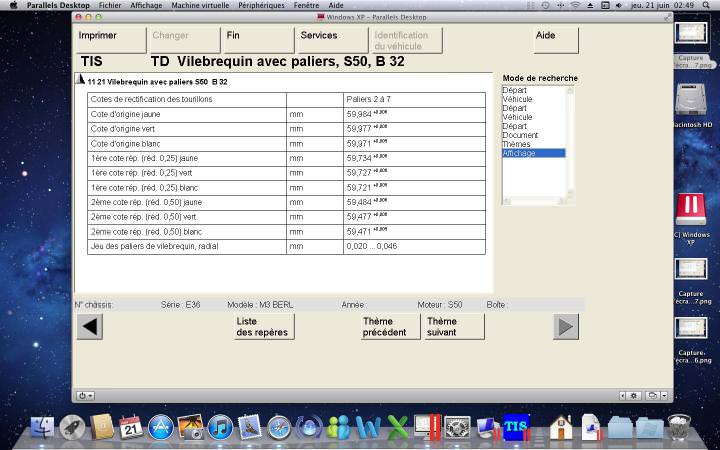Screen dimensions: 720x450
Task: Open the Fenêtre menu
Action: (306, 6)
